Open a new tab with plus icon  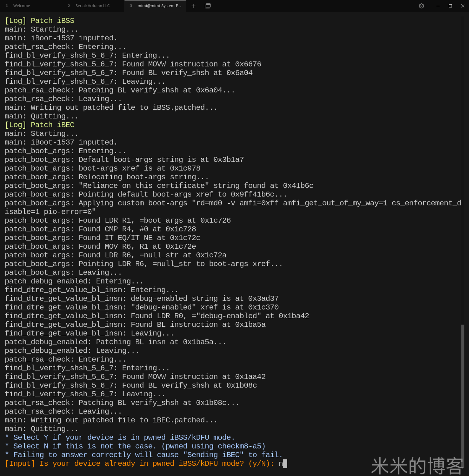click(194, 6)
